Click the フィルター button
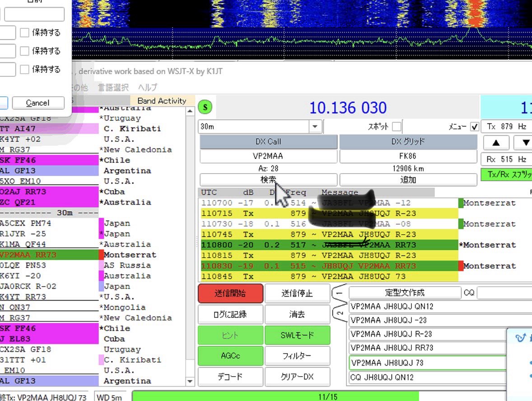Screen dimensions: 532x401 tap(297, 356)
